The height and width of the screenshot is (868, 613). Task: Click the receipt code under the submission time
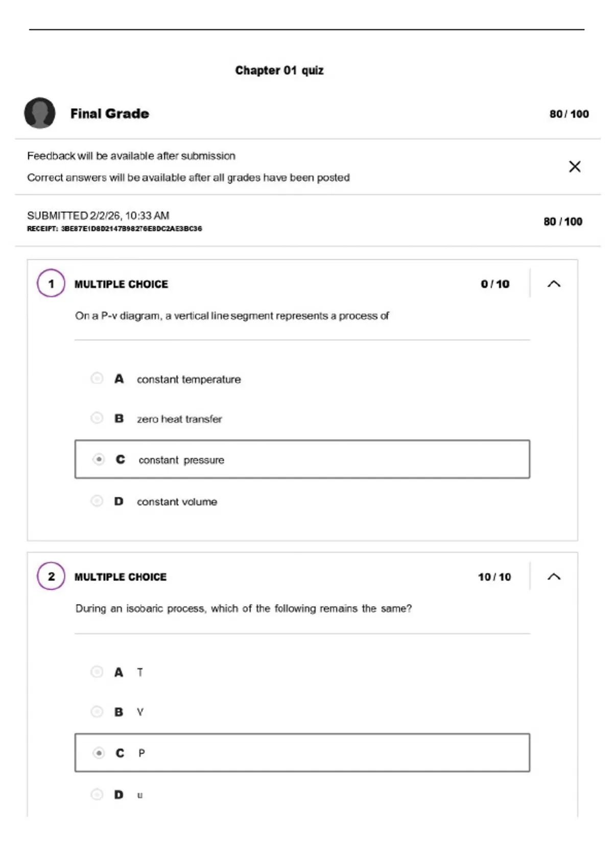pyautogui.click(x=114, y=229)
